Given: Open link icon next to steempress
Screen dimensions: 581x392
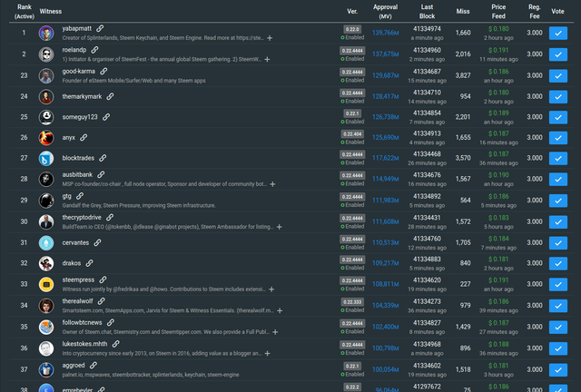Looking at the screenshot, I should [103, 279].
